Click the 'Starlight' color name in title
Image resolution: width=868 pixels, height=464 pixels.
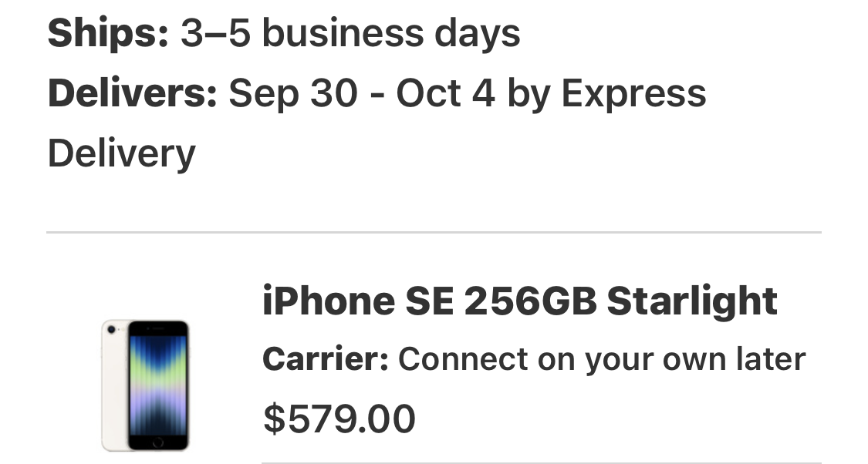coord(691,301)
